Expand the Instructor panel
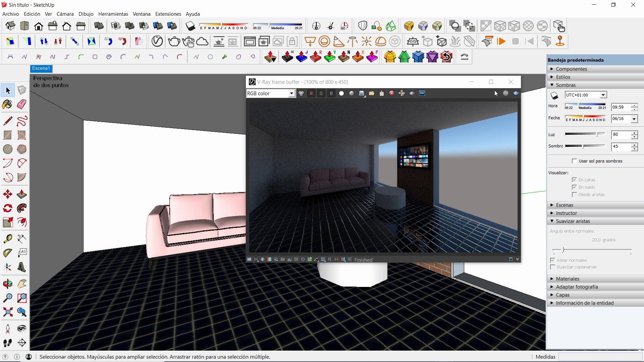644x362 pixels. [x=595, y=213]
